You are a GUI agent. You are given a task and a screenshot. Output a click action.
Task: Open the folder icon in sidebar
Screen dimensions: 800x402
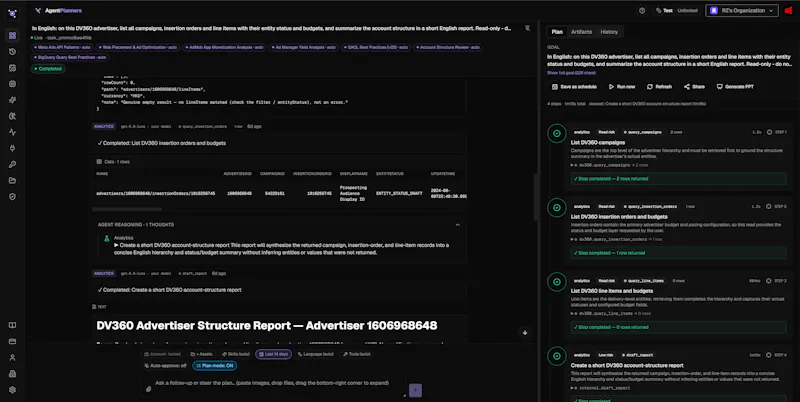tap(12, 181)
